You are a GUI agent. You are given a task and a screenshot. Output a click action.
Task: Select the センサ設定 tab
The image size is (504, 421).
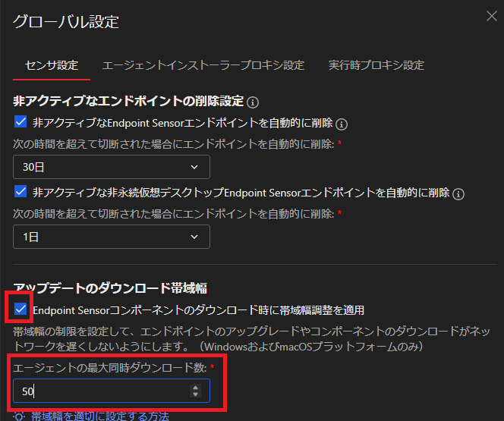pyautogui.click(x=52, y=65)
